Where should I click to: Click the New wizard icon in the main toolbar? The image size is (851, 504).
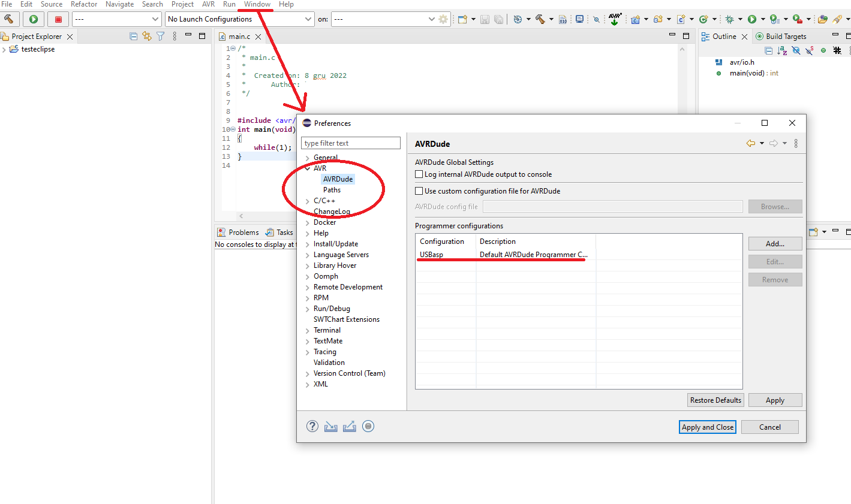pyautogui.click(x=462, y=19)
